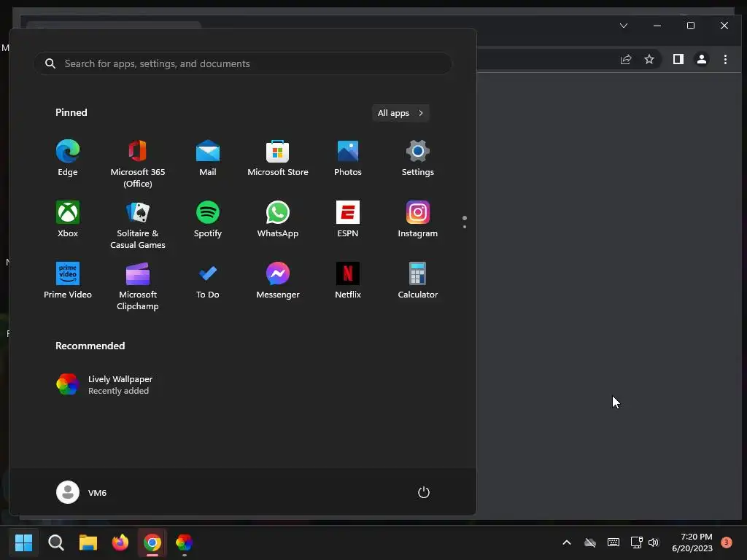
Task: Open the notification count badge
Action: click(x=726, y=542)
